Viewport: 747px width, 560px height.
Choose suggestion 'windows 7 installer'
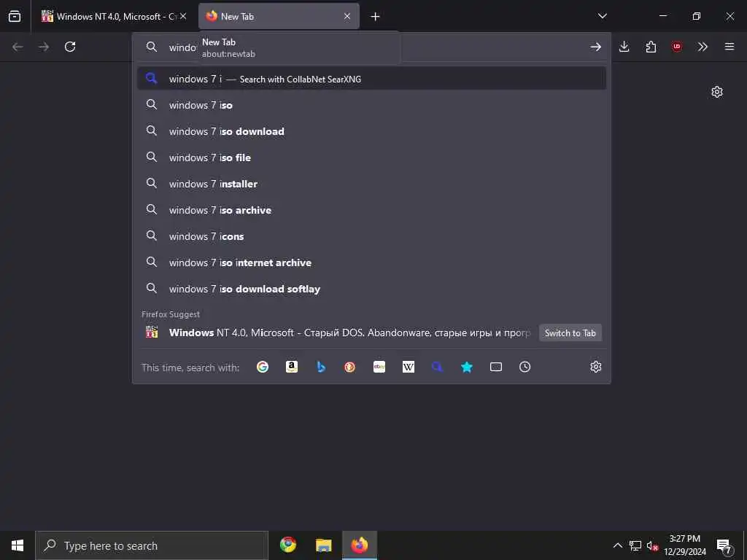[371, 183]
